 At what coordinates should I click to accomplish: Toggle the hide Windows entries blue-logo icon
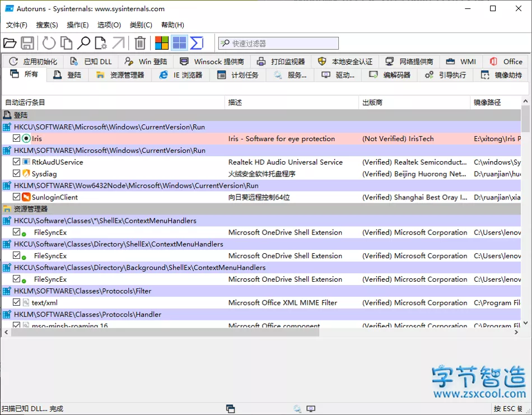[x=179, y=43]
